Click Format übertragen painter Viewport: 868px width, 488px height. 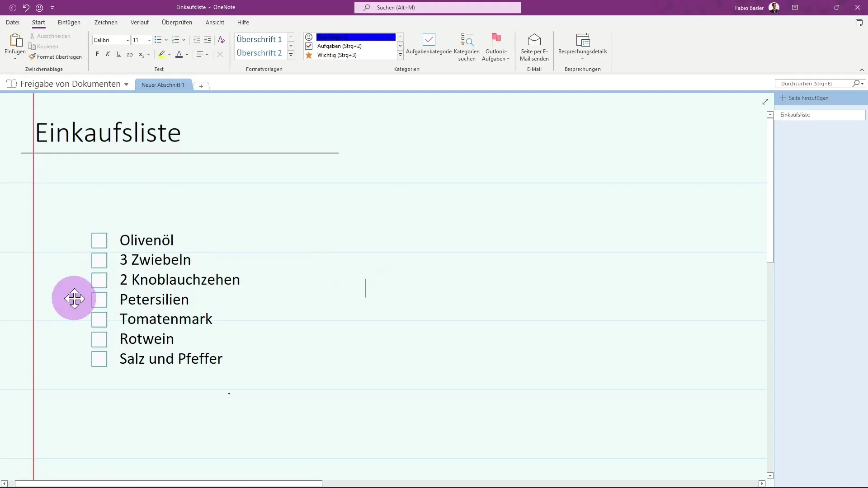click(55, 57)
